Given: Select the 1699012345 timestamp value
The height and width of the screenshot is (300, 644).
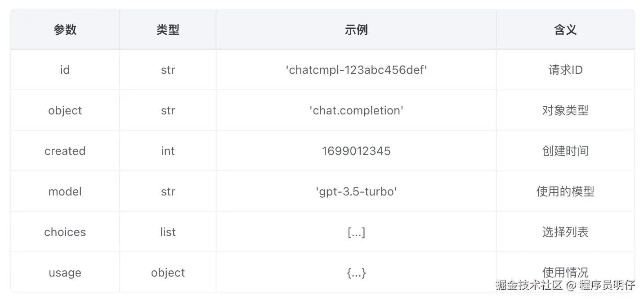Looking at the screenshot, I should click(356, 151).
